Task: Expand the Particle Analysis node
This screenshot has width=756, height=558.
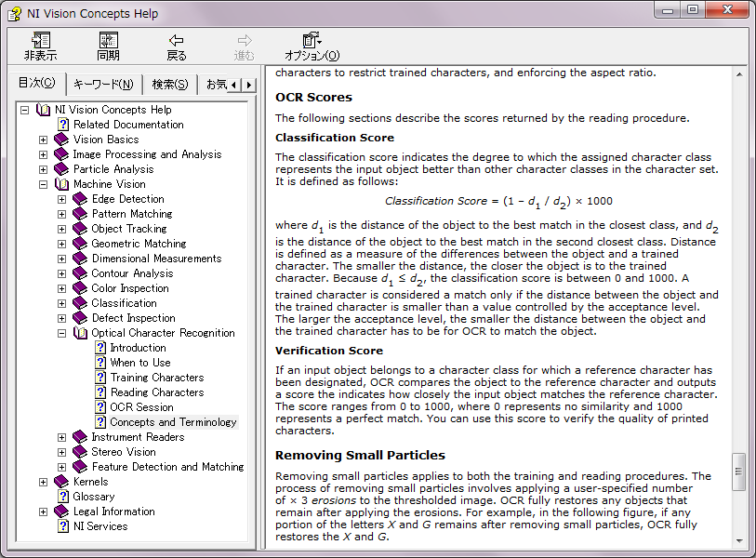Action: point(44,170)
